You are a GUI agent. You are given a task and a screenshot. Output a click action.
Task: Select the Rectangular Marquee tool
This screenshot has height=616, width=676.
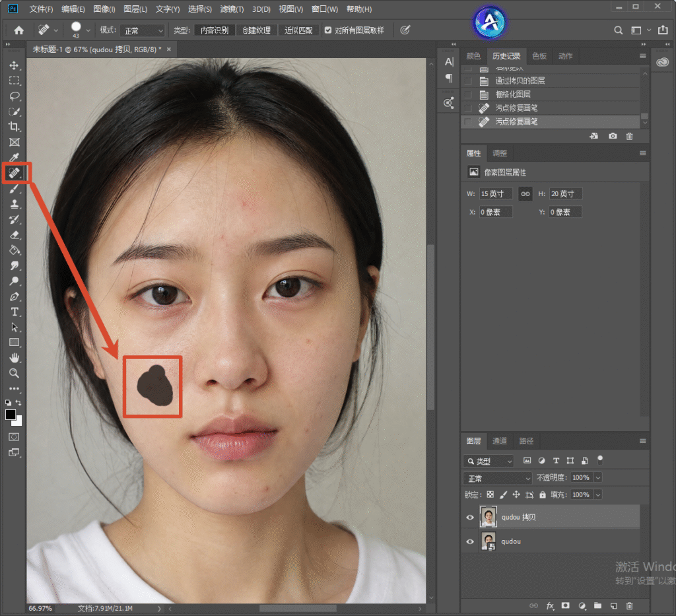click(15, 81)
